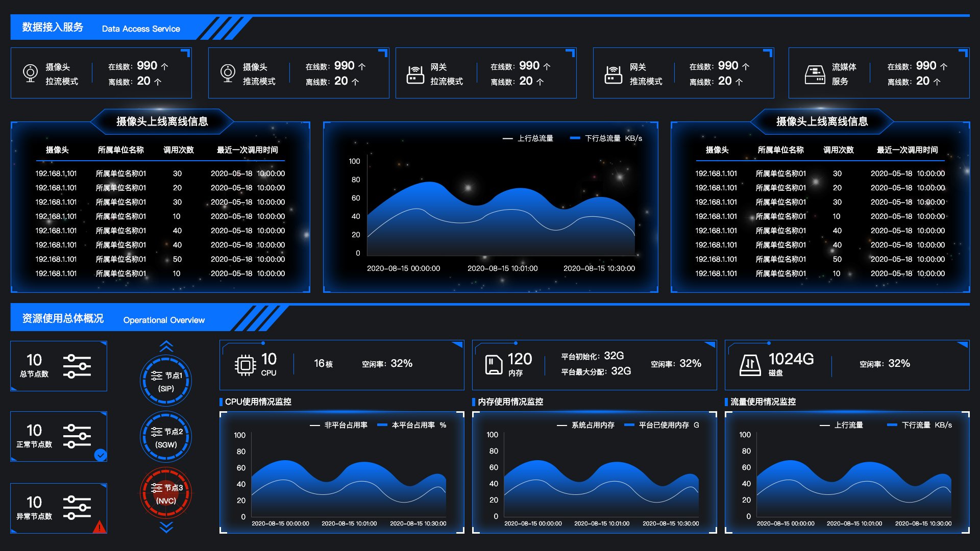Click the memory usage chart area
The width and height of the screenshot is (980, 551).
pos(601,490)
